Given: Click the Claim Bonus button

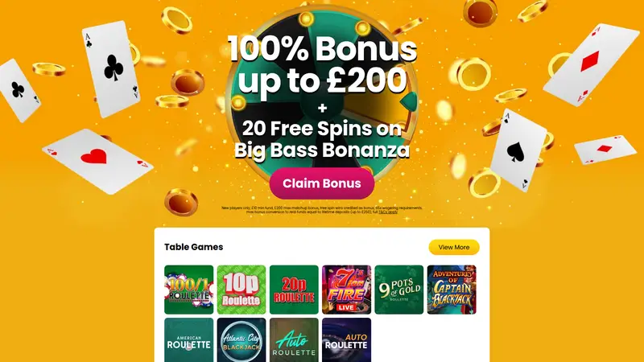Looking at the screenshot, I should click(322, 183).
